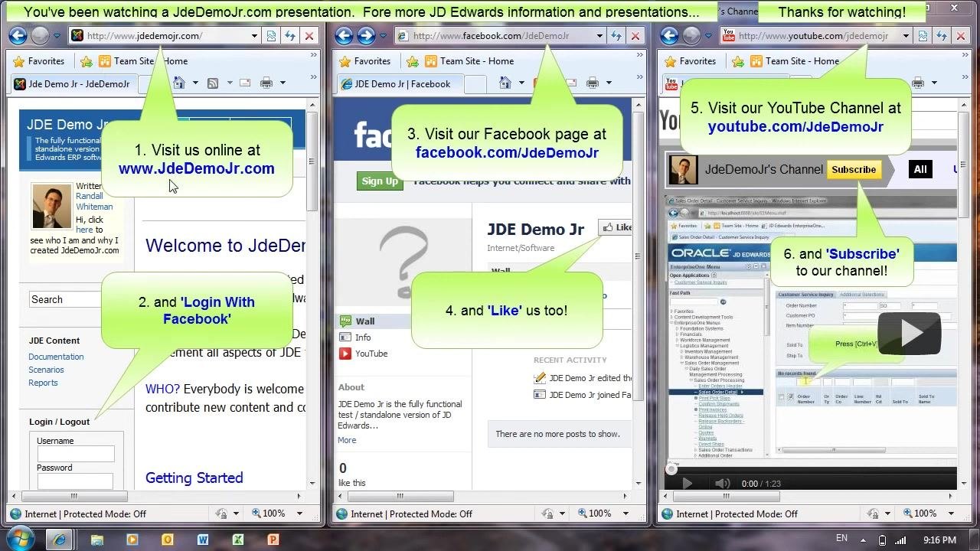Open zoom level dropdown in Facebook window
This screenshot has height=551, width=980.
625,514
